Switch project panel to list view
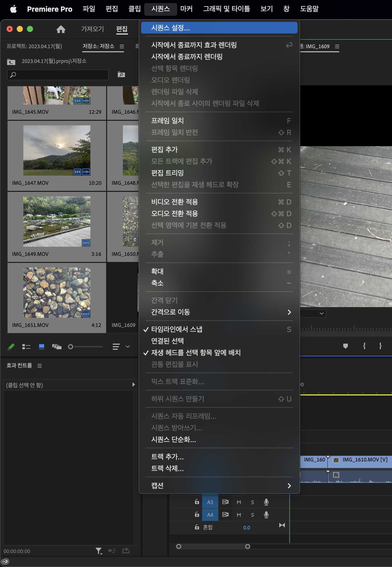This screenshot has height=567, width=392. [x=26, y=347]
